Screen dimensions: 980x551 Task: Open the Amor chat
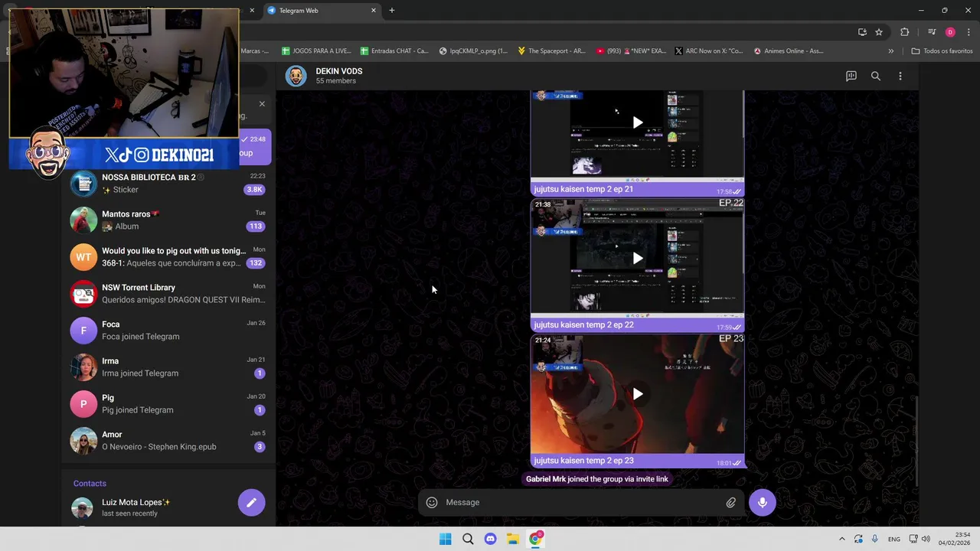168,440
